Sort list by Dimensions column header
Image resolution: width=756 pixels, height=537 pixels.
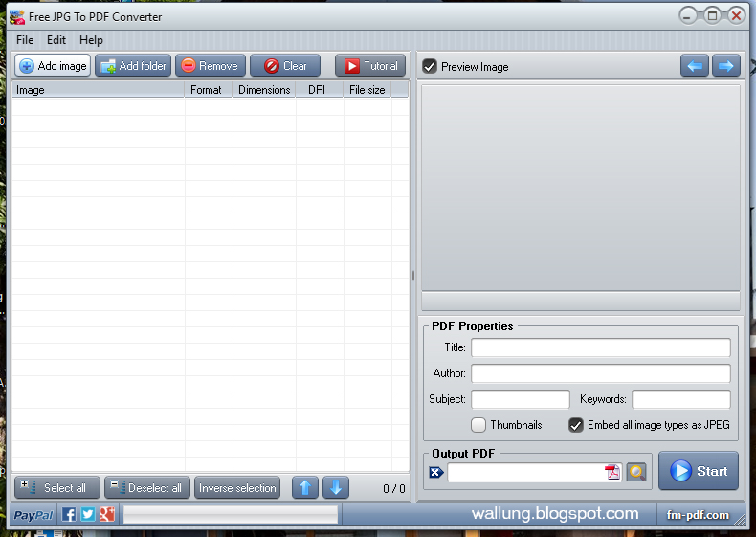(264, 90)
